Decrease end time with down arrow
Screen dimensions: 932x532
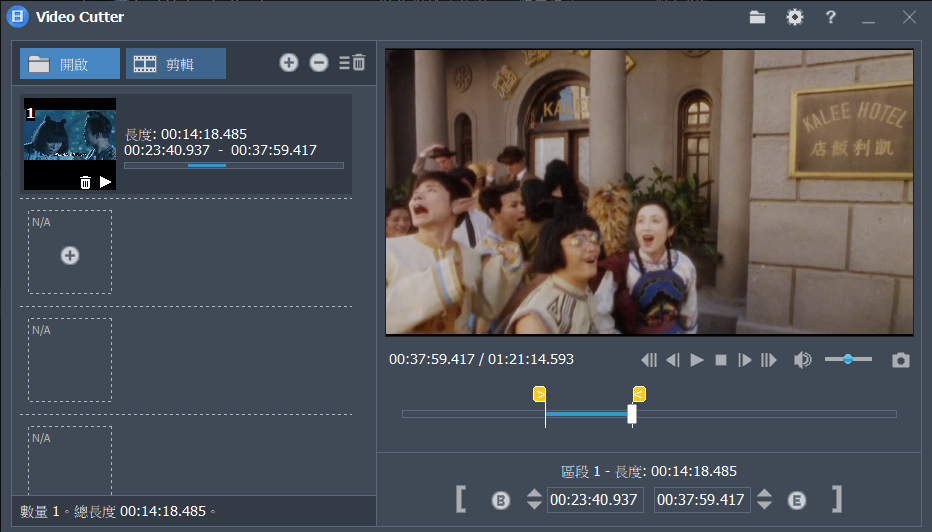(x=764, y=505)
